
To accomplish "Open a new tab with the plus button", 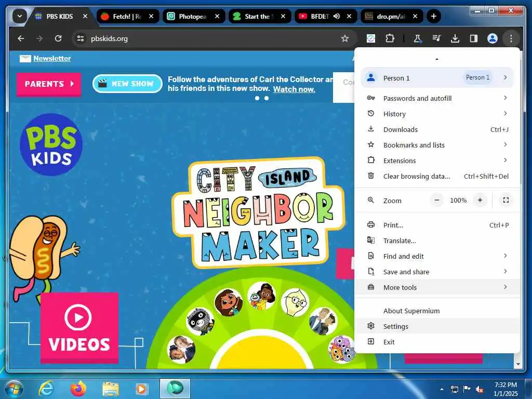I will click(x=433, y=16).
